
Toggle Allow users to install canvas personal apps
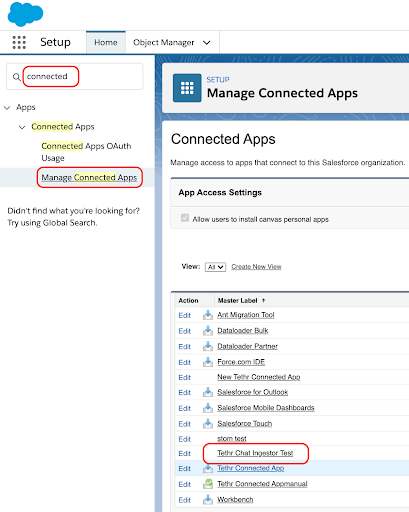click(x=185, y=218)
